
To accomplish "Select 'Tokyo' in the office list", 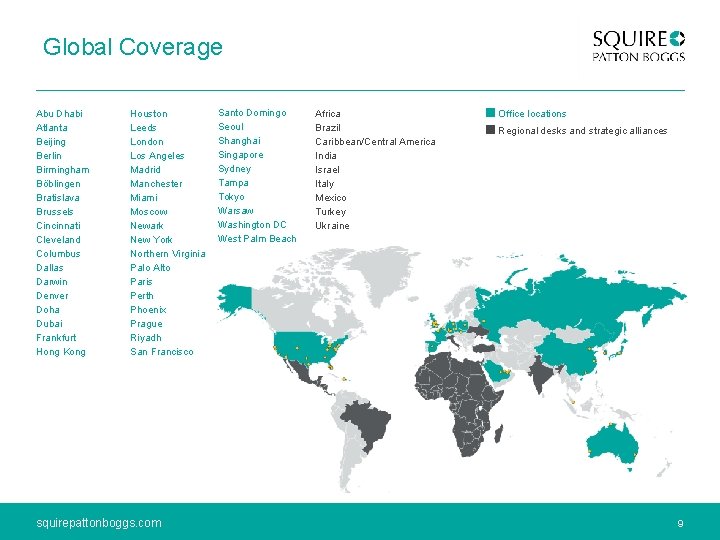I will tap(231, 197).
